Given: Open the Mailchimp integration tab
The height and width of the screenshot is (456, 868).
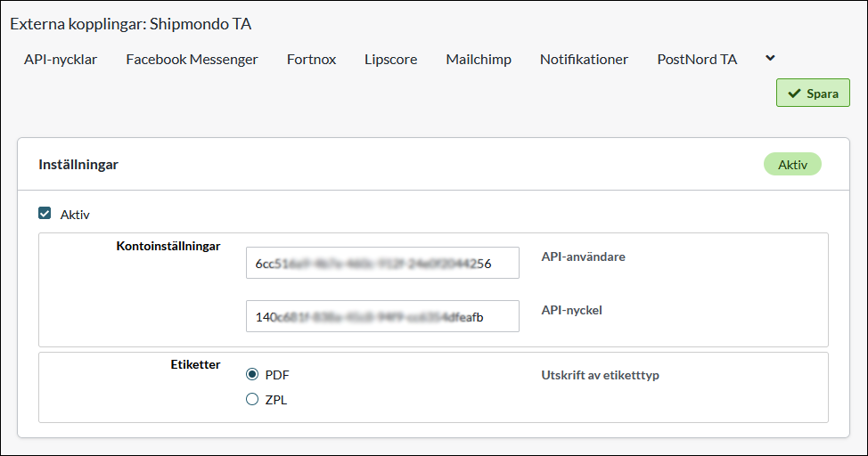Looking at the screenshot, I should tap(479, 60).
